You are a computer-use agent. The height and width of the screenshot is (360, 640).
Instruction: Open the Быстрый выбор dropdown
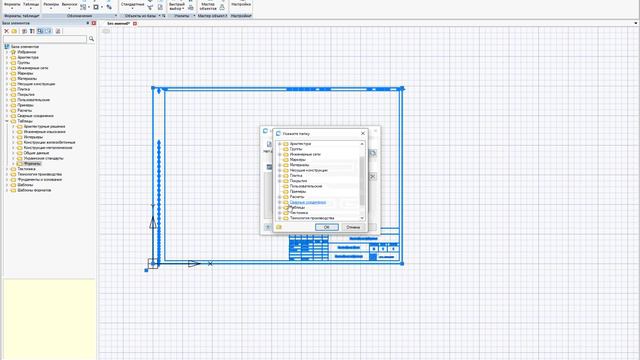[x=177, y=6]
